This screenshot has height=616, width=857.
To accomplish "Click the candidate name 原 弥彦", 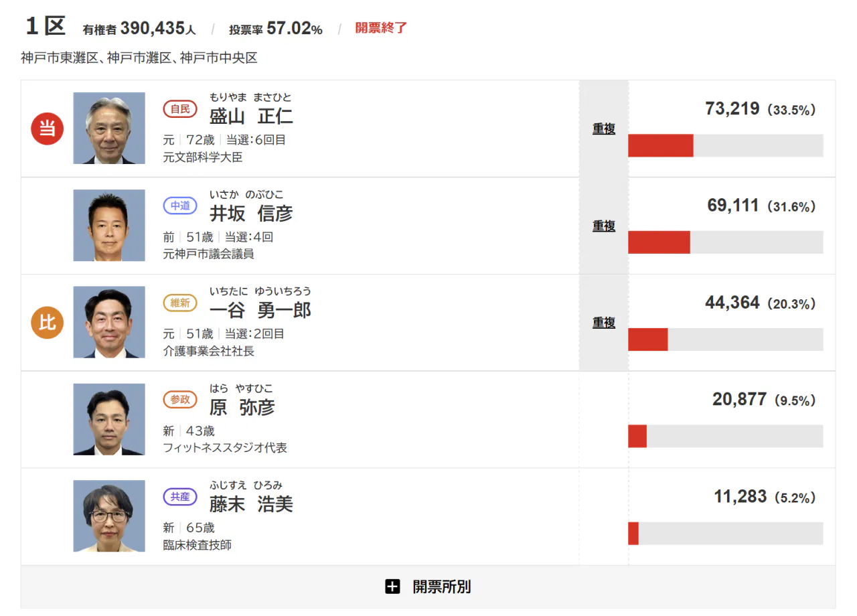I will 242,408.
